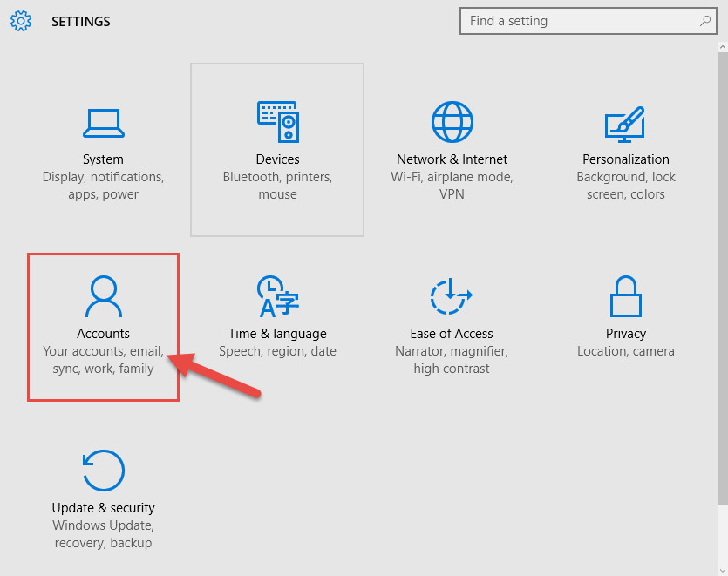The width and height of the screenshot is (728, 576).
Task: Click the scrollbar down arrow
Action: point(723,571)
